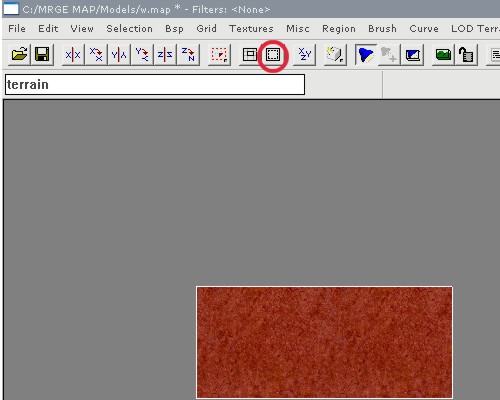The width and height of the screenshot is (500, 400).
Task: Click the terrain text input field
Action: (155, 85)
